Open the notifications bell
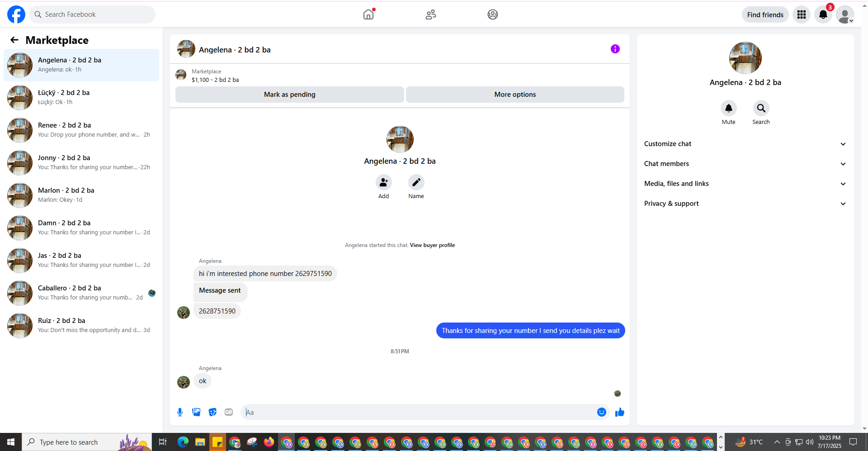 (x=823, y=14)
